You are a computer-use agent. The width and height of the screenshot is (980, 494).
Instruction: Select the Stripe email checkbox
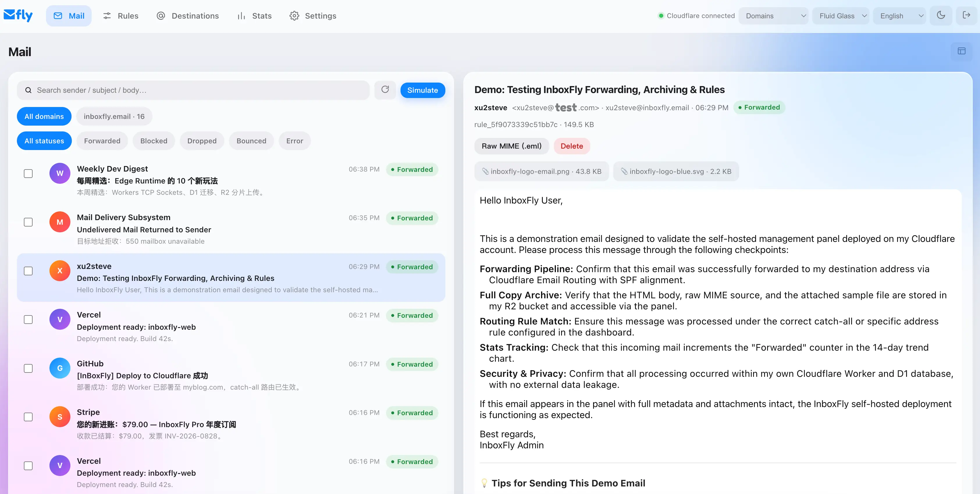pos(28,417)
